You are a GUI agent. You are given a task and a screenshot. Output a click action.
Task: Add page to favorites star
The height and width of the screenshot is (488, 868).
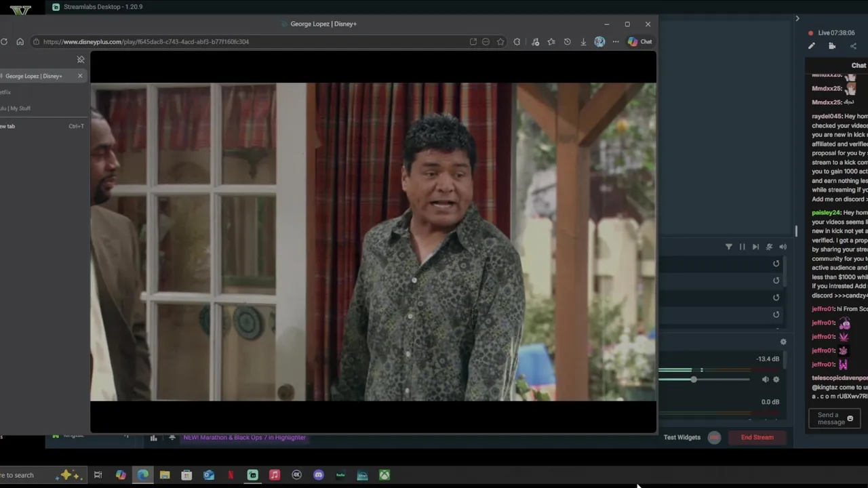(500, 42)
